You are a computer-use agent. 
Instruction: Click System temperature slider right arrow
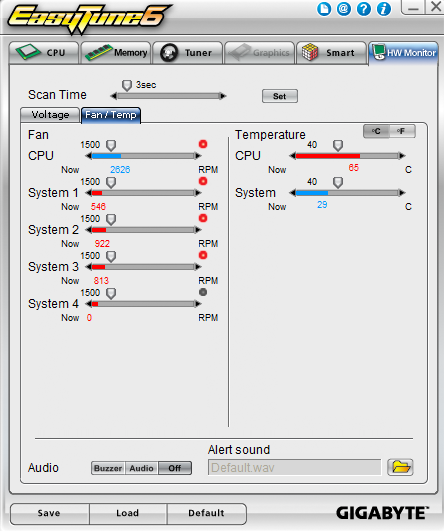(x=402, y=193)
